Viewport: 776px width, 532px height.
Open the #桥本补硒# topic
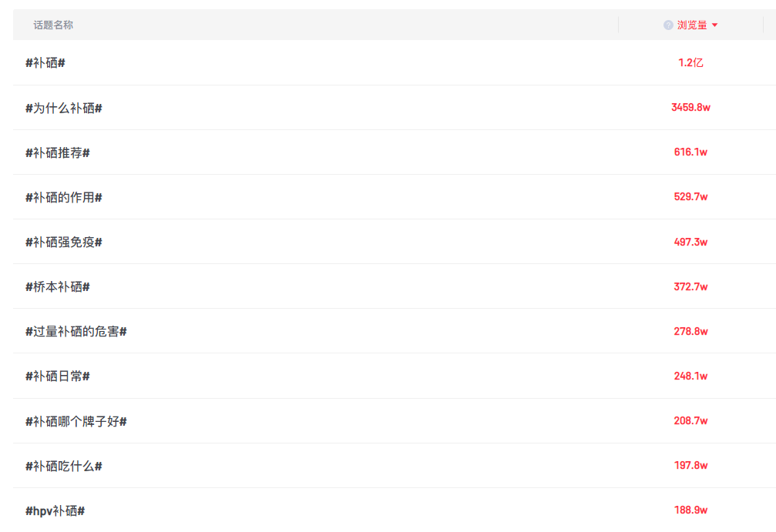tap(58, 286)
